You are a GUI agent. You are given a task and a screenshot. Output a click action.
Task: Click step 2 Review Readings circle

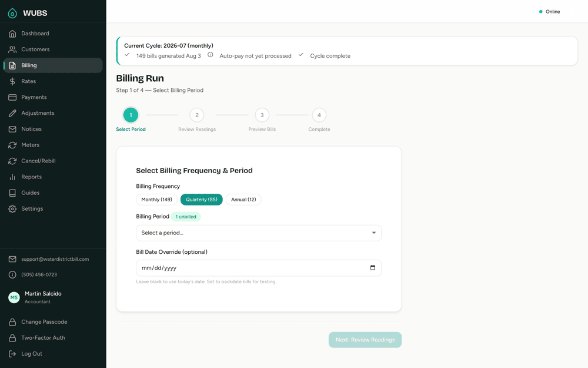pos(197,115)
